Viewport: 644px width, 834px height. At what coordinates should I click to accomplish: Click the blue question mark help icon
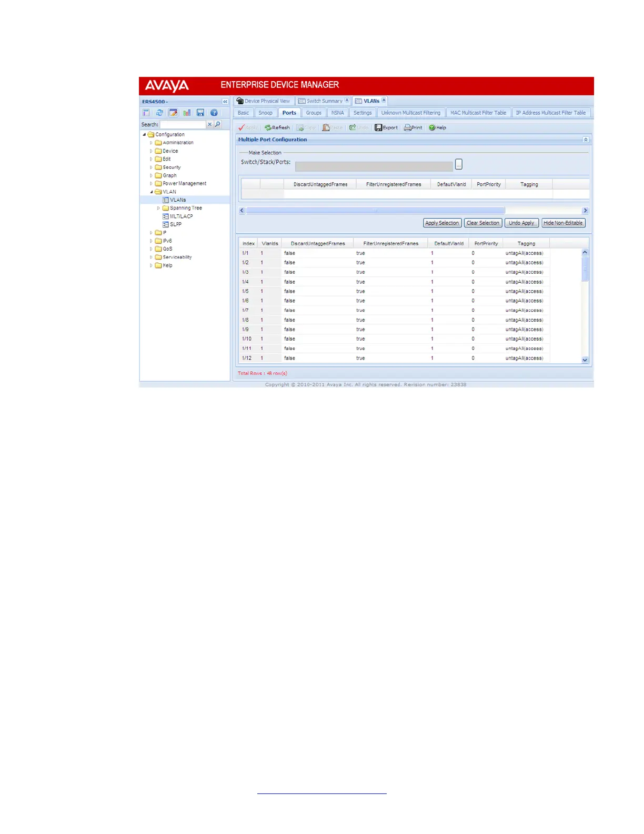pos(214,113)
